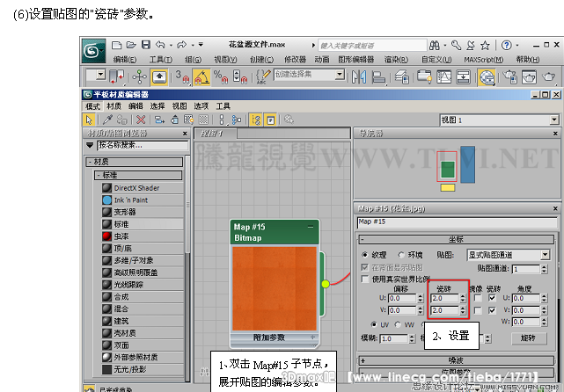
Task: Open the 自定义(U) main menu
Action: (436, 59)
